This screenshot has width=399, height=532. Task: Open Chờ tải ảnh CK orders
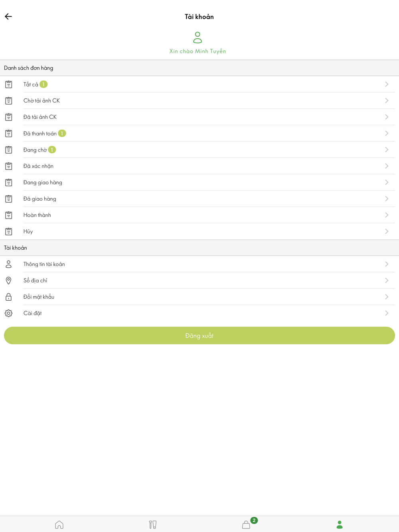pos(199,100)
